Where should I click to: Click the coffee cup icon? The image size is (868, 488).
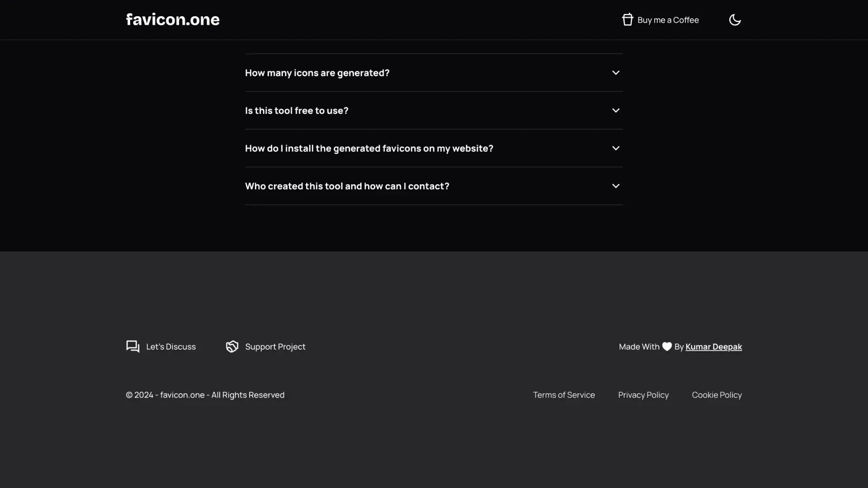[x=627, y=20]
